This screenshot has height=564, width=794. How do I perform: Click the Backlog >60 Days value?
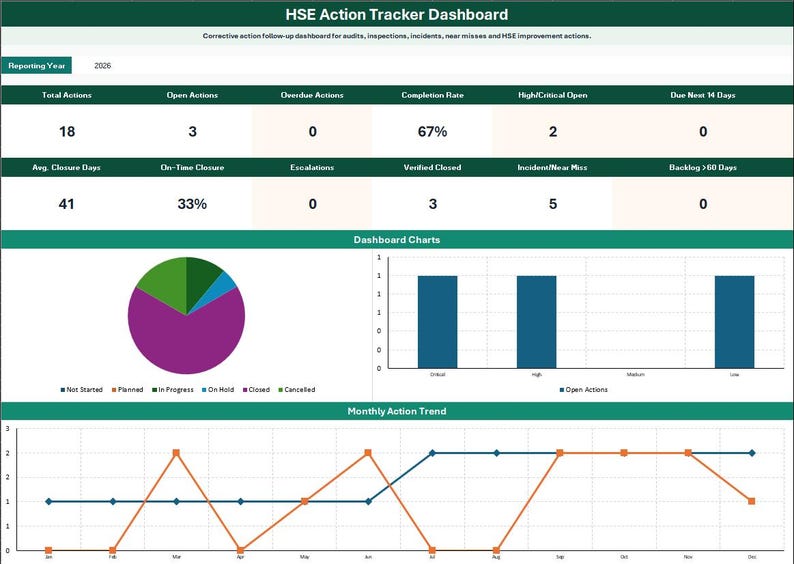tap(703, 204)
